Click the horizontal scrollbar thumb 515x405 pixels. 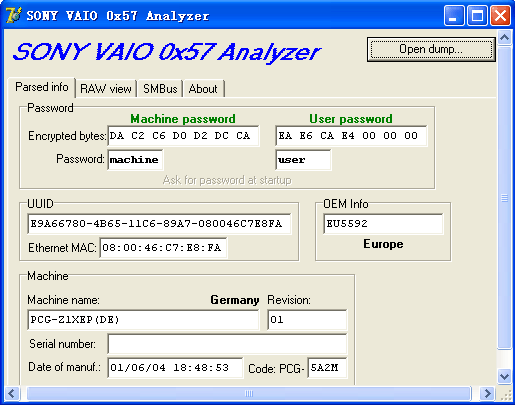pyautogui.click(x=249, y=394)
